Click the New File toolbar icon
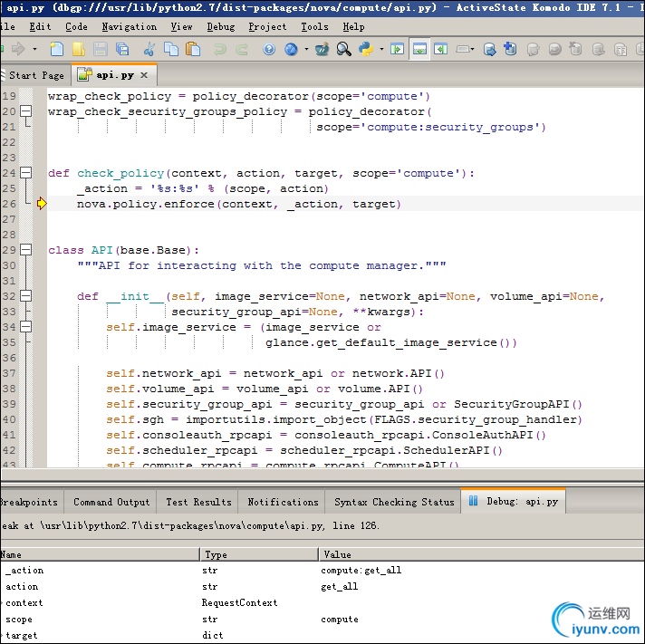 pyautogui.click(x=57, y=49)
